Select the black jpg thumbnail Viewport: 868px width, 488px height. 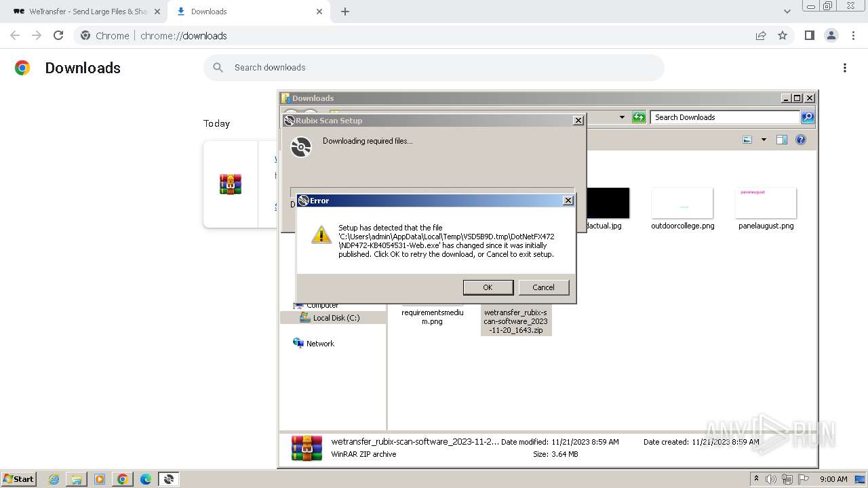[608, 203]
